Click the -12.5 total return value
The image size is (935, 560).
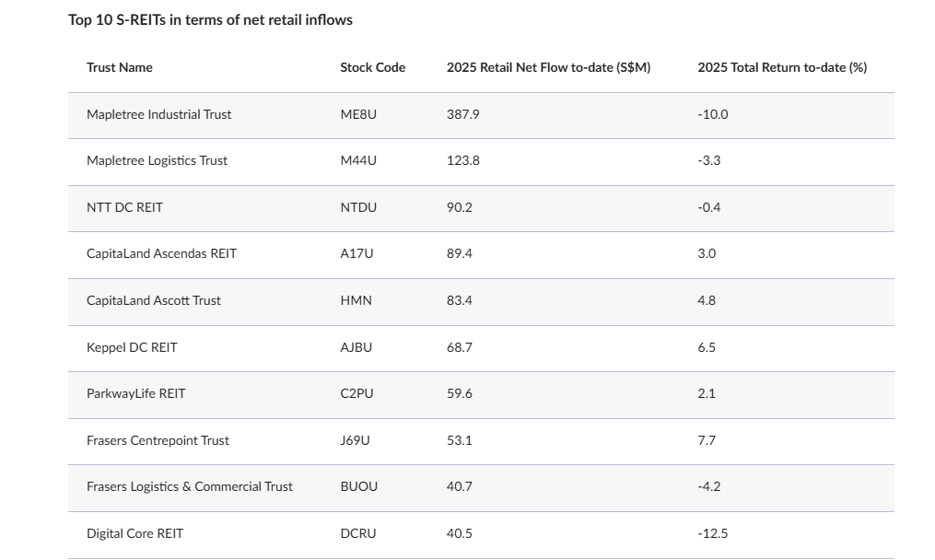point(712,533)
